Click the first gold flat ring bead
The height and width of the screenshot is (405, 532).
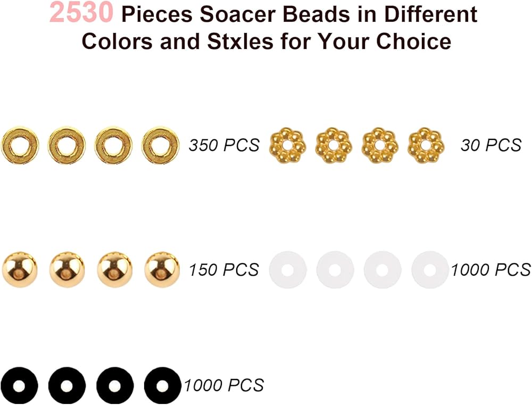pyautogui.click(x=20, y=145)
